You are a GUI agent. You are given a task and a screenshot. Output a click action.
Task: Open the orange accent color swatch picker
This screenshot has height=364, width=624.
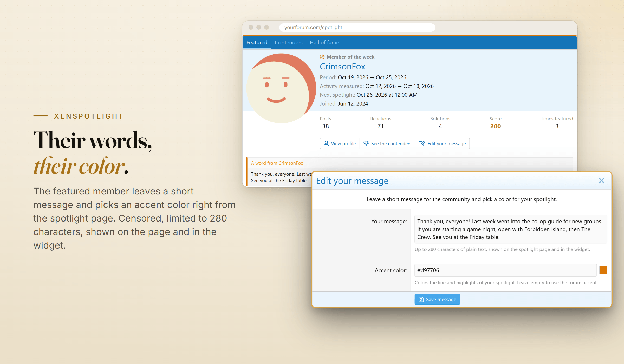pos(603,270)
